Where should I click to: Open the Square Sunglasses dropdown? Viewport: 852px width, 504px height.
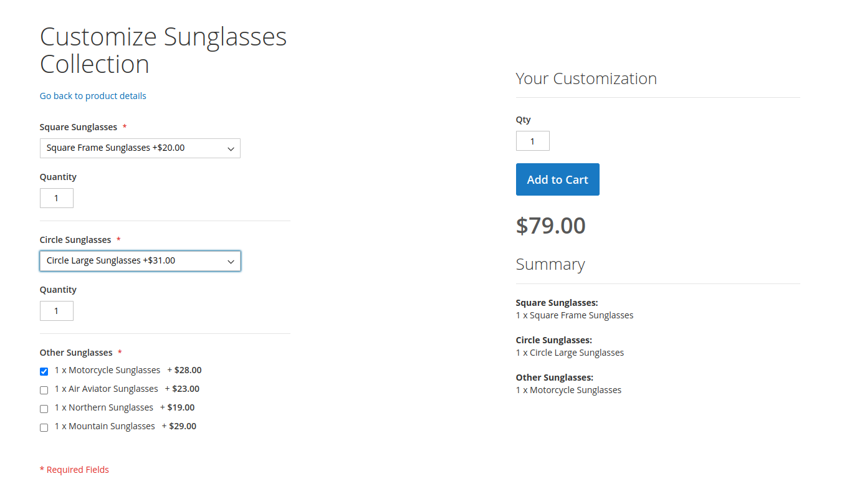coord(140,148)
